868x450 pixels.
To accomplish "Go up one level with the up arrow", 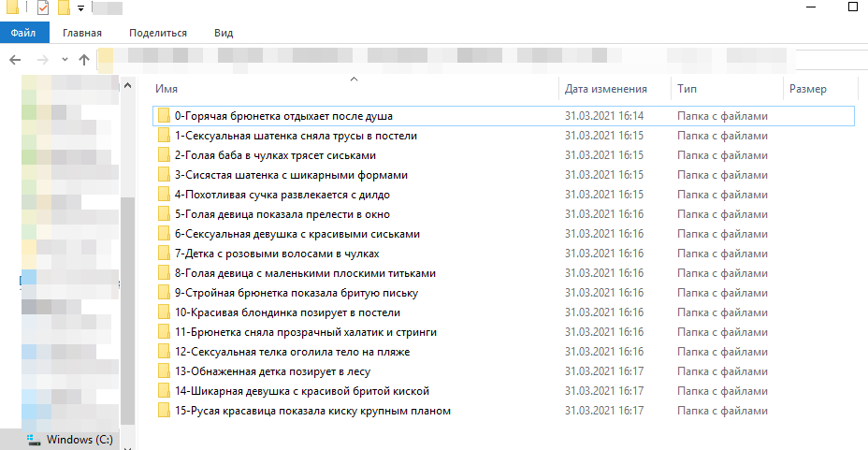I will pos(83,60).
